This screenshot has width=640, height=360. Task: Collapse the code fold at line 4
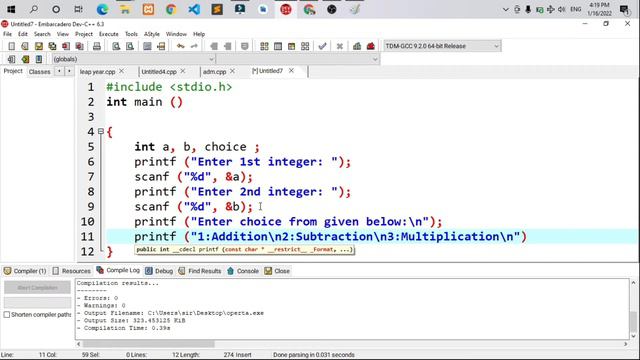[x=101, y=131]
